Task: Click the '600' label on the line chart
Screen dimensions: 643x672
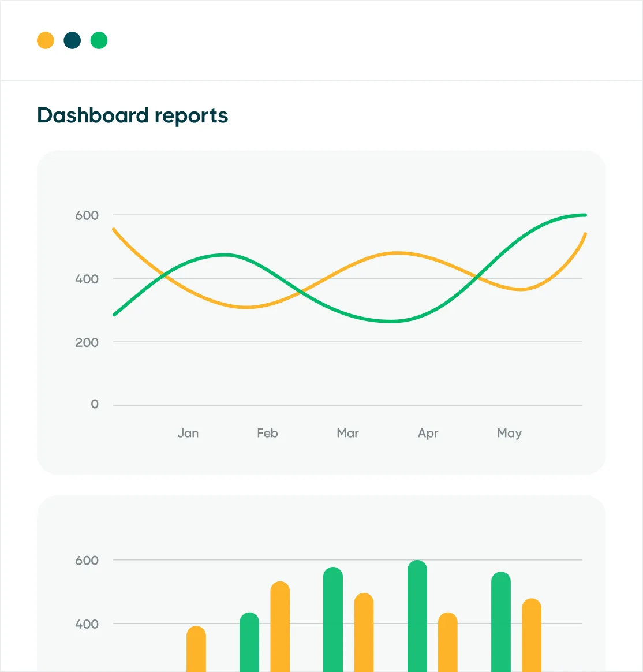Action: pos(87,215)
